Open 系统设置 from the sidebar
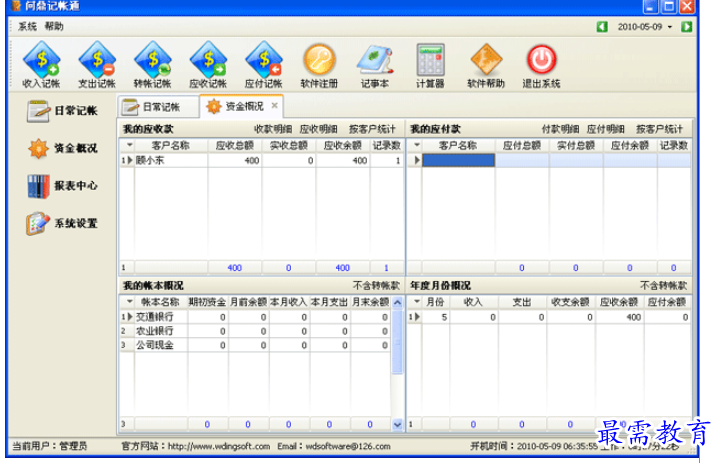The image size is (719, 464). pyautogui.click(x=62, y=223)
